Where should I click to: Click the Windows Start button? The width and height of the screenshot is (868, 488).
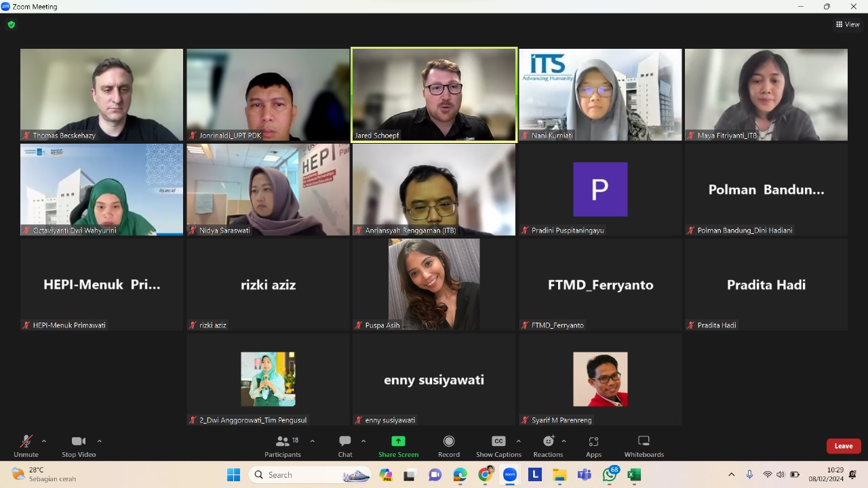233,474
